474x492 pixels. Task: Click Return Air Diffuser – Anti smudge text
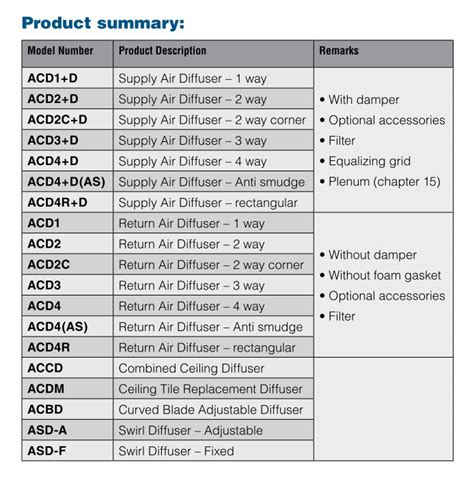coord(210,327)
